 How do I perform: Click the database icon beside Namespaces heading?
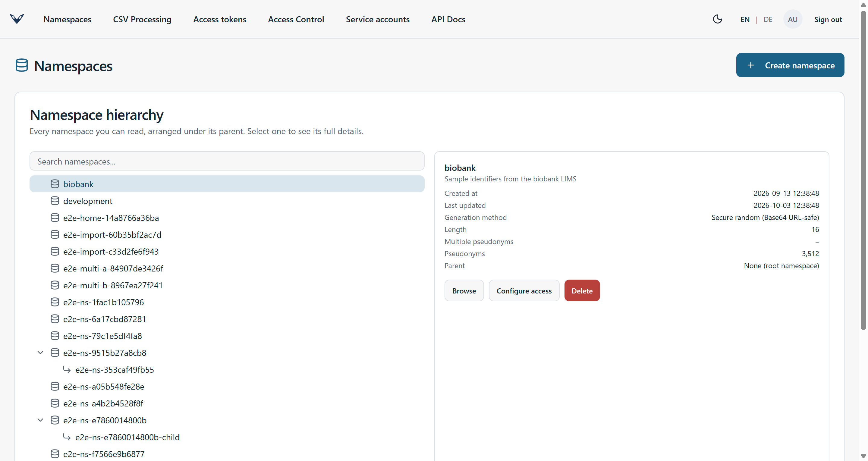(22, 65)
